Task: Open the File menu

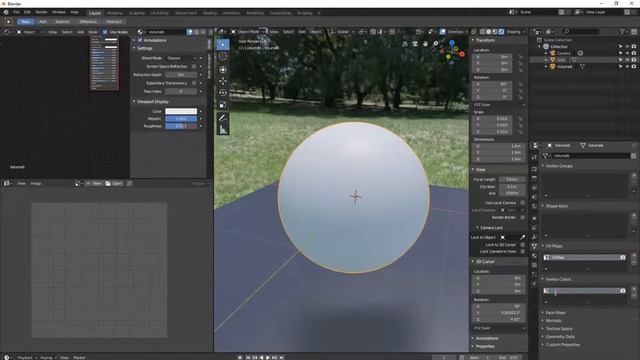Action: [x=16, y=12]
